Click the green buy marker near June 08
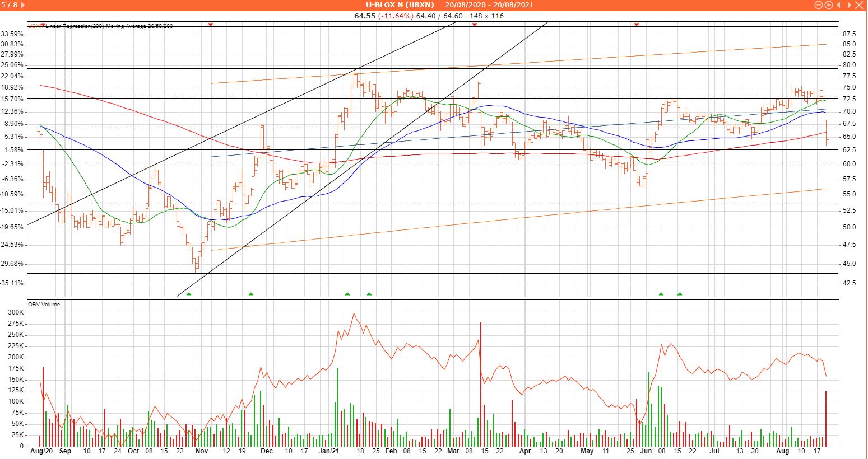The width and height of the screenshot is (868, 459). coord(661,294)
